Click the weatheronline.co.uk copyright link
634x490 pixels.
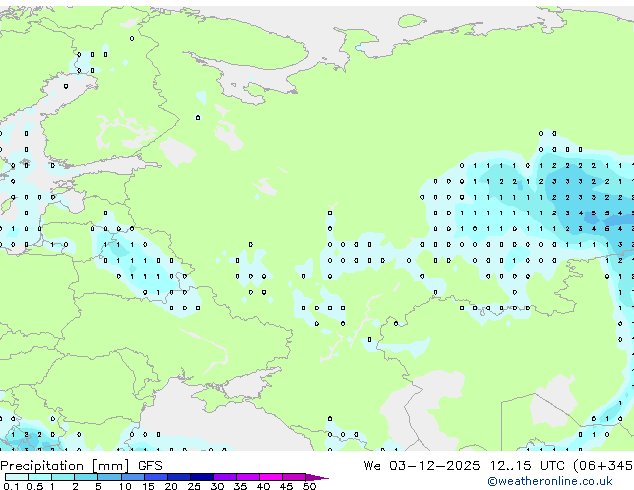[550, 481]
